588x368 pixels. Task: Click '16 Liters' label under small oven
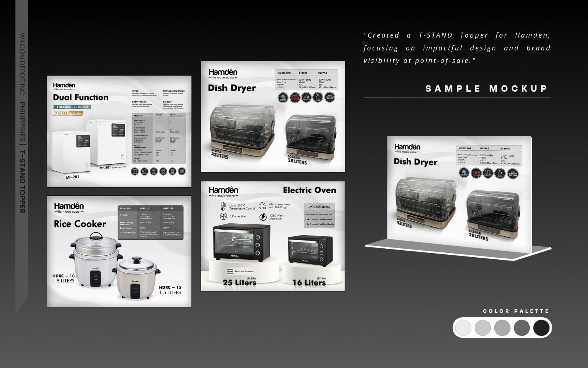pyautogui.click(x=309, y=283)
